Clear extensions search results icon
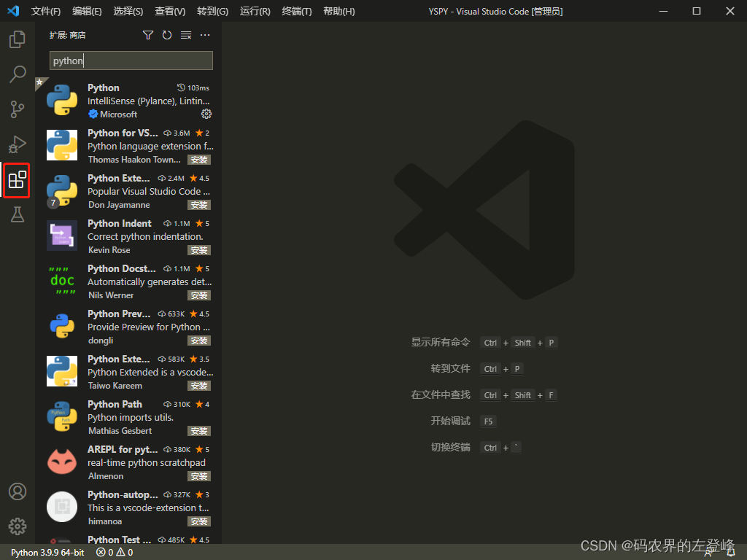The image size is (747, 560). tap(186, 35)
